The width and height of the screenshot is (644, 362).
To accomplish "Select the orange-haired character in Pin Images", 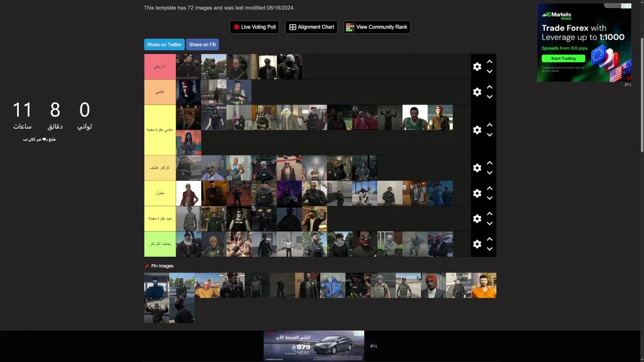I will 433,285.
